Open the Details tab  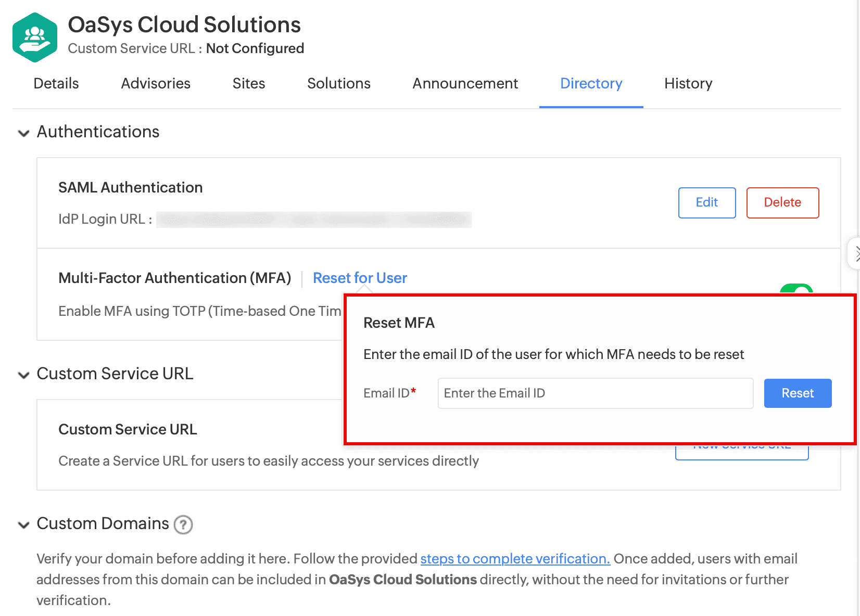pyautogui.click(x=56, y=84)
